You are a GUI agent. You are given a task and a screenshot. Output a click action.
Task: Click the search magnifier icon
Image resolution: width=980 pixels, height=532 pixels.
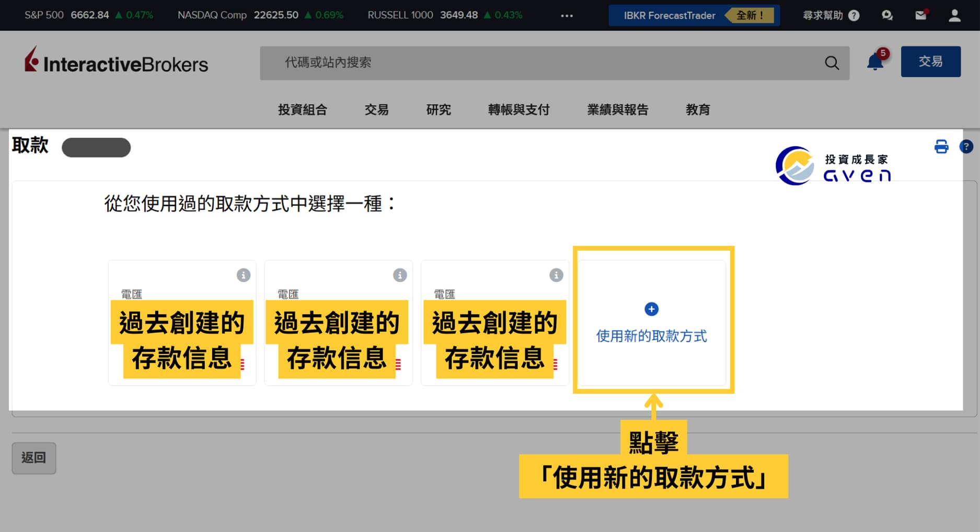coord(832,63)
